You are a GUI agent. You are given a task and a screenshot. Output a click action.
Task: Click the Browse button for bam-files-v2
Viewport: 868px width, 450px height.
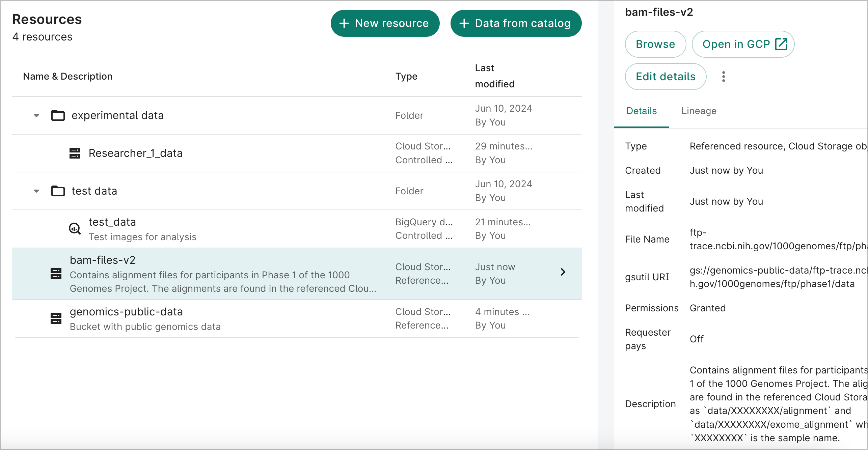[655, 44]
